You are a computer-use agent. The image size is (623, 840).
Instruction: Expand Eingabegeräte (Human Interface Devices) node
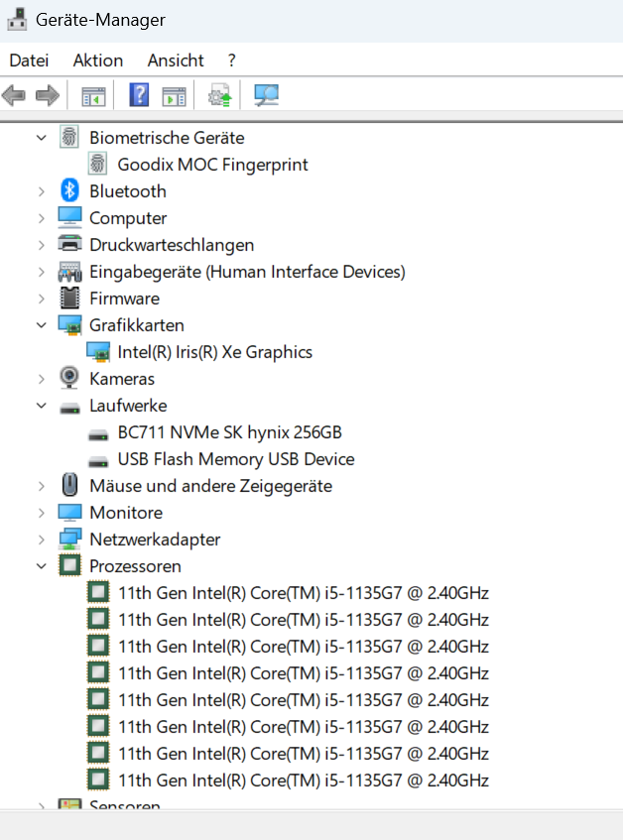coord(42,272)
